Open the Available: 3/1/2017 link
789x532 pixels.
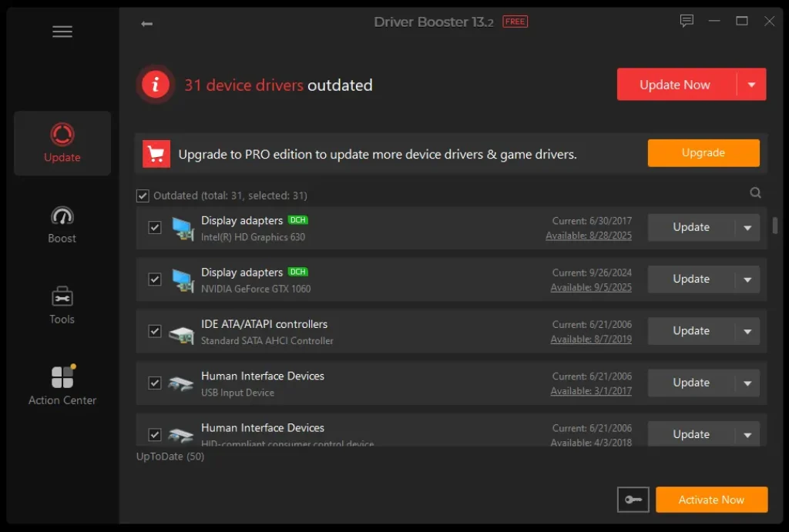(591, 390)
